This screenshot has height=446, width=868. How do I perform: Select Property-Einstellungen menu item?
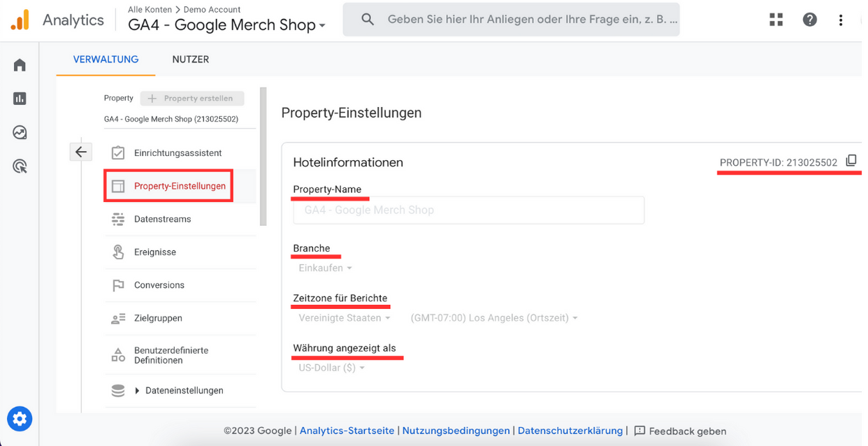pyautogui.click(x=180, y=186)
